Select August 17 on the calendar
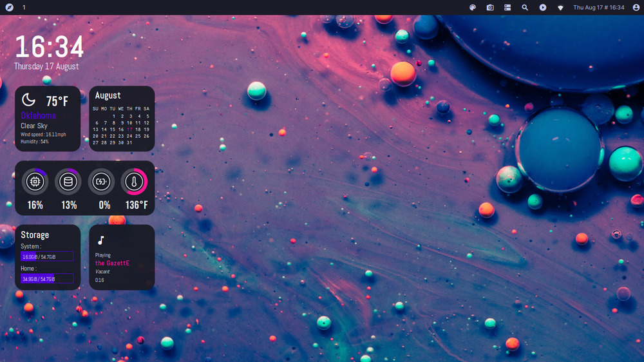This screenshot has width=644, height=362. (x=129, y=129)
